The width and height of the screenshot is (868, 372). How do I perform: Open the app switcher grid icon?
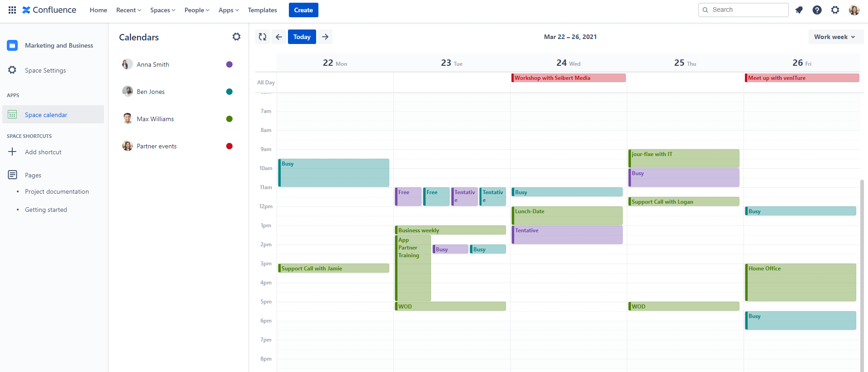tap(12, 10)
